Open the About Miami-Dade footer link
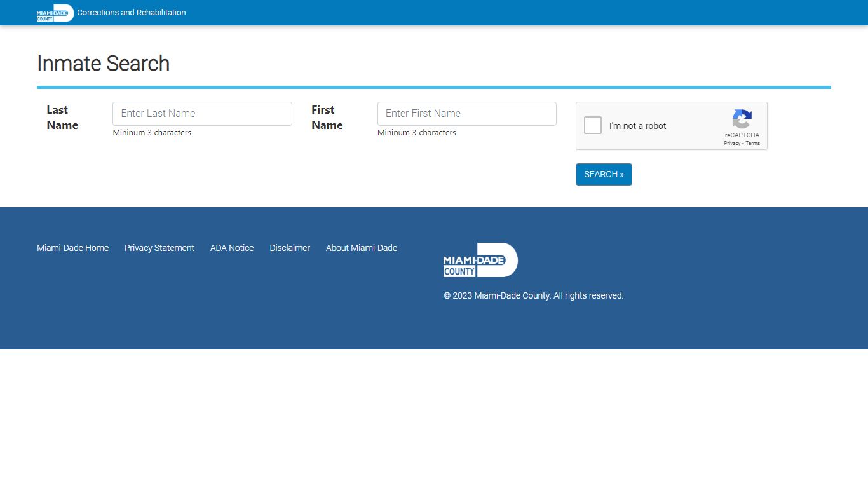This screenshot has width=868, height=488. click(x=362, y=248)
